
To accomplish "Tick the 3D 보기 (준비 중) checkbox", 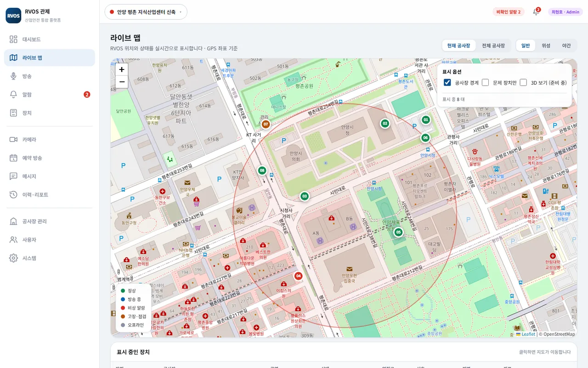I will tap(523, 82).
